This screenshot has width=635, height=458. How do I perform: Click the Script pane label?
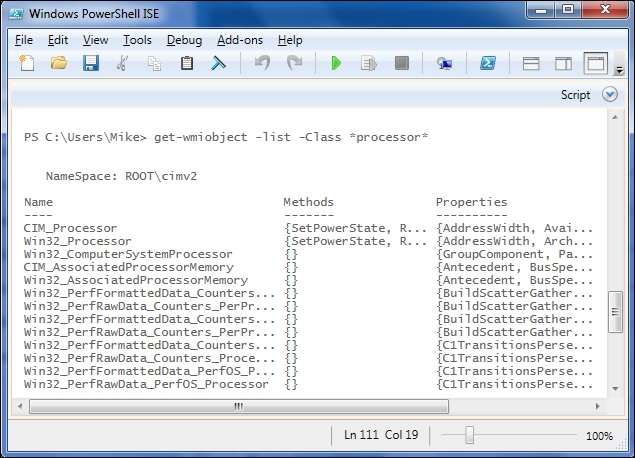coord(575,94)
